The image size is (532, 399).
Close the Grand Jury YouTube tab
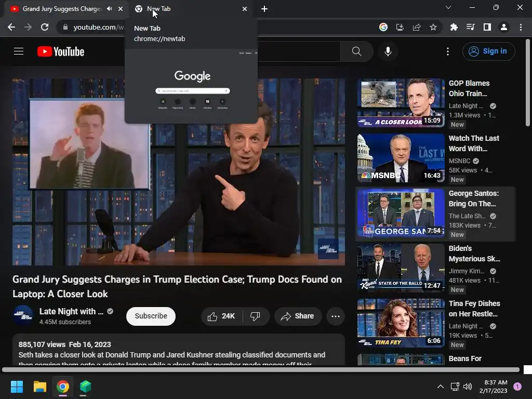tap(121, 9)
